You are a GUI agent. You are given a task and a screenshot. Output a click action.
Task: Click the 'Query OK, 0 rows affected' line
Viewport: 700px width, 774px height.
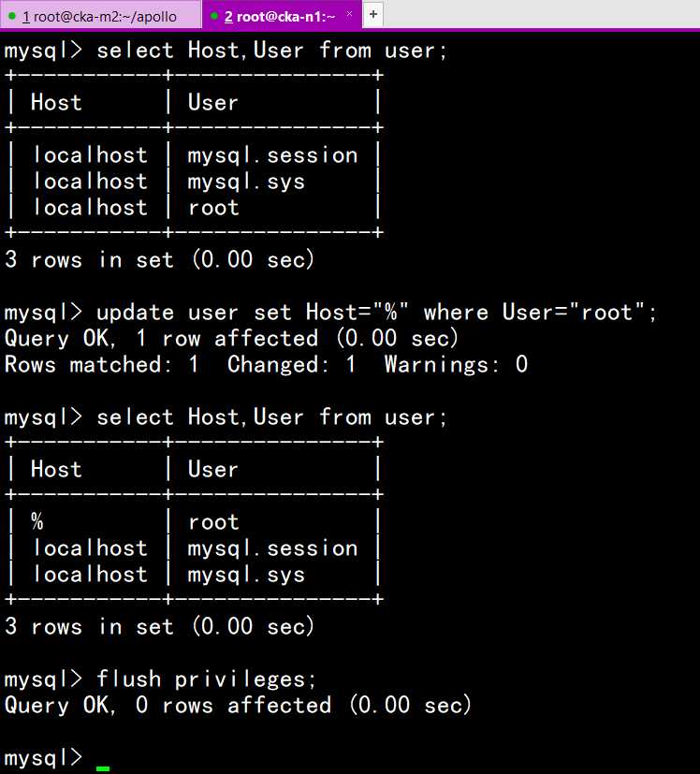click(x=238, y=705)
